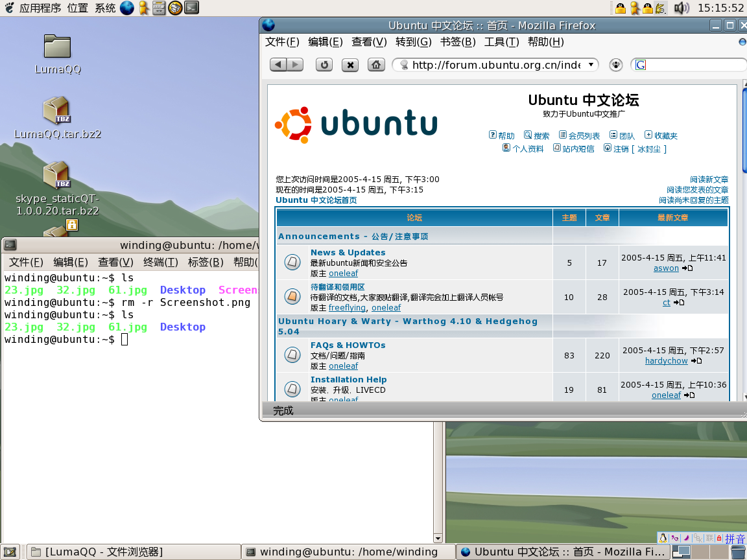Open Installation Help forum link
The image size is (747, 560).
pos(348,379)
